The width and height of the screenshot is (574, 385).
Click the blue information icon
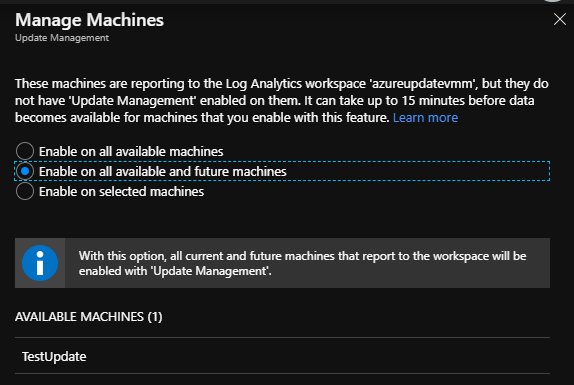click(40, 263)
